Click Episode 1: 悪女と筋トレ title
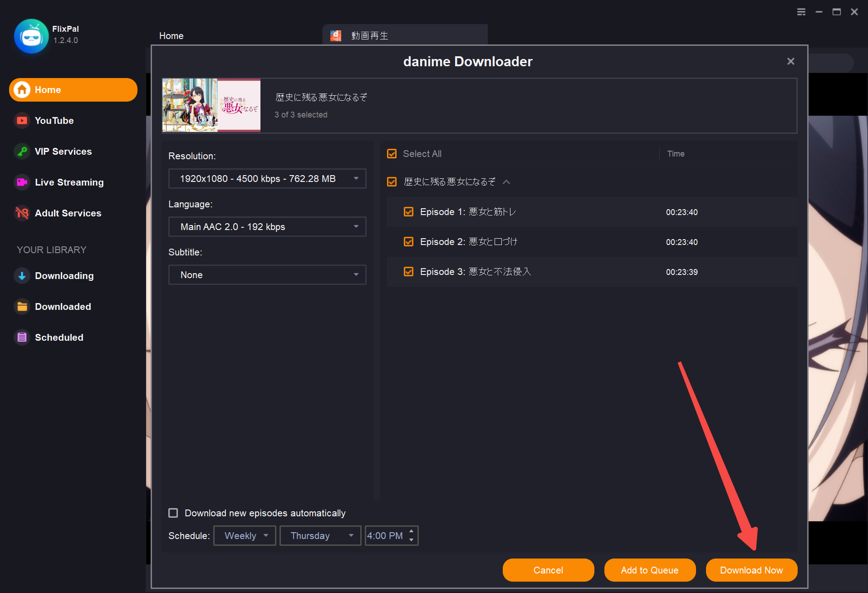 (468, 212)
